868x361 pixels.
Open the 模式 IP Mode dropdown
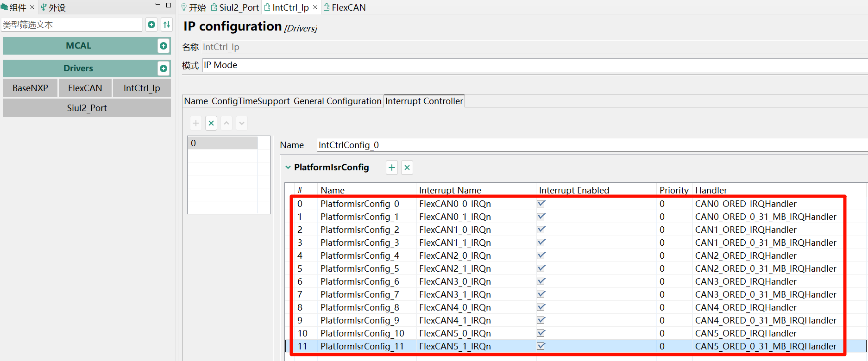tap(535, 65)
